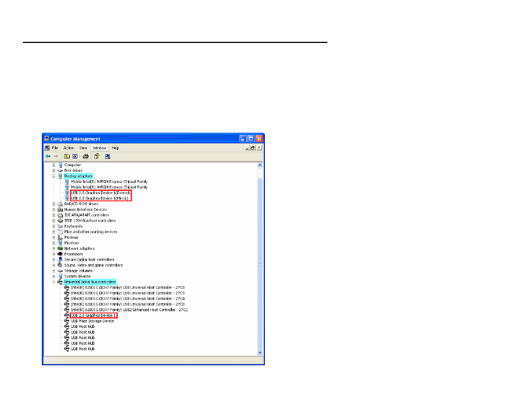532x411 pixels.
Task: Click the DVD/CD-ROM drives disc icon
Action: [60, 204]
